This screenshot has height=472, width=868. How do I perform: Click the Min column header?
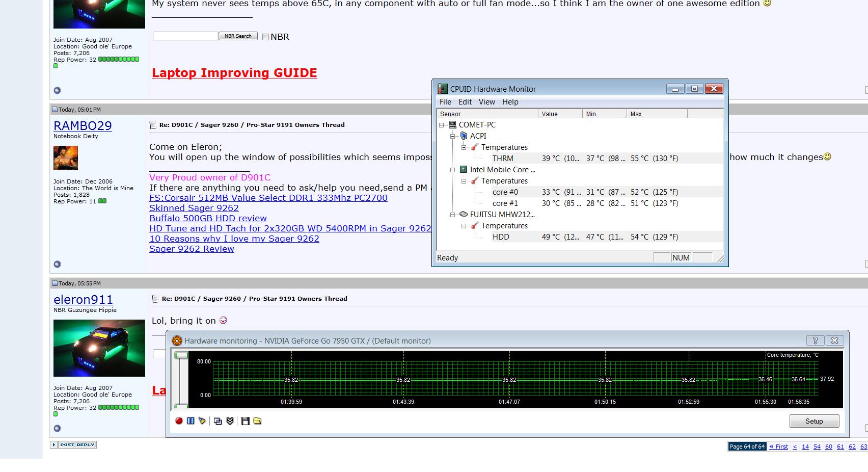605,114
